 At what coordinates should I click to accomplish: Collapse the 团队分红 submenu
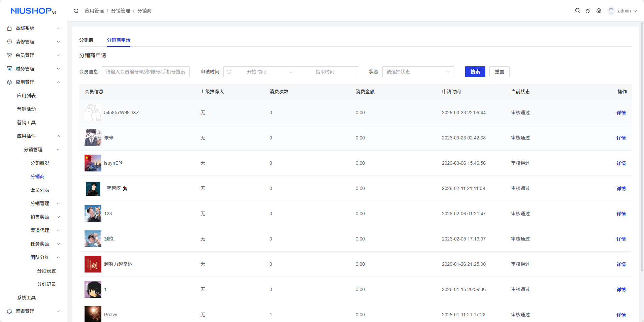pyautogui.click(x=58, y=257)
